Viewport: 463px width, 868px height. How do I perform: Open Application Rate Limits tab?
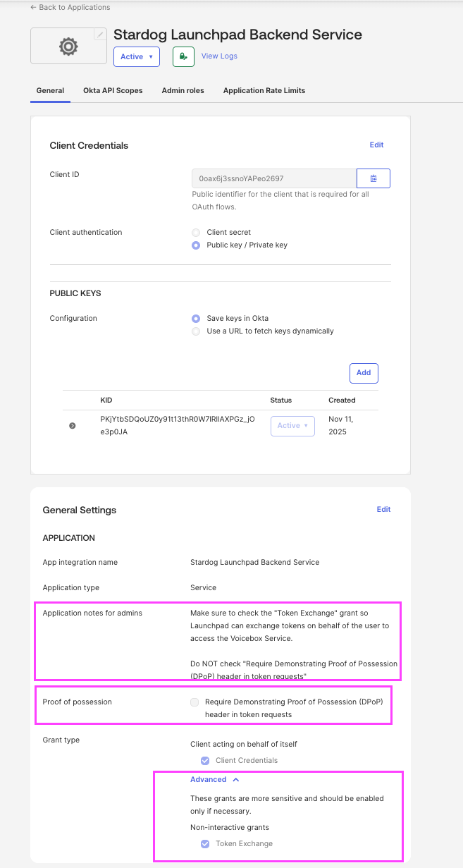[x=264, y=90]
